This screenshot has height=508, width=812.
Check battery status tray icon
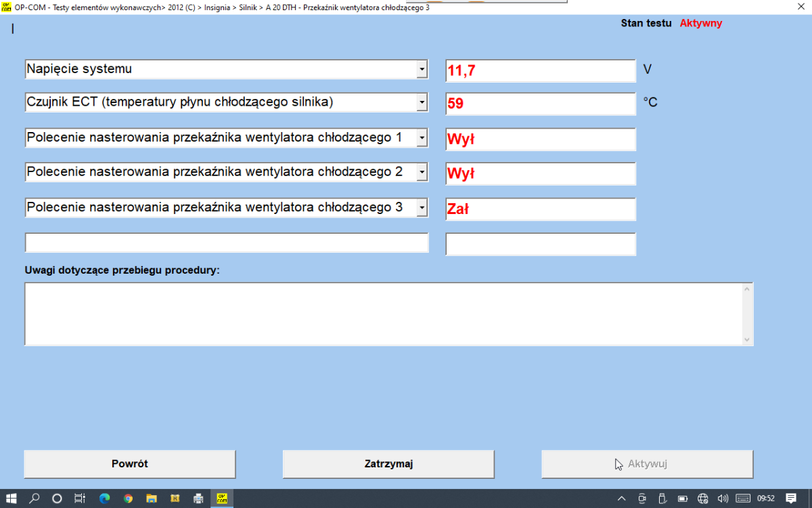(x=683, y=499)
